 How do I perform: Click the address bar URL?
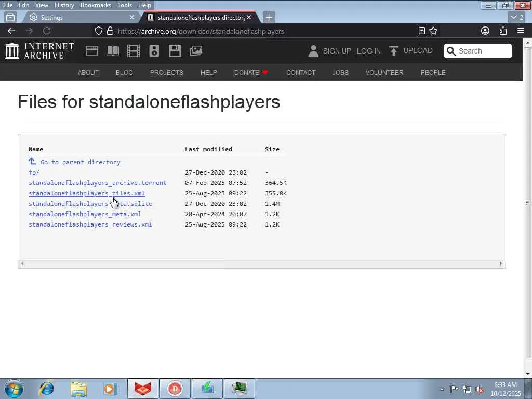tap(201, 31)
